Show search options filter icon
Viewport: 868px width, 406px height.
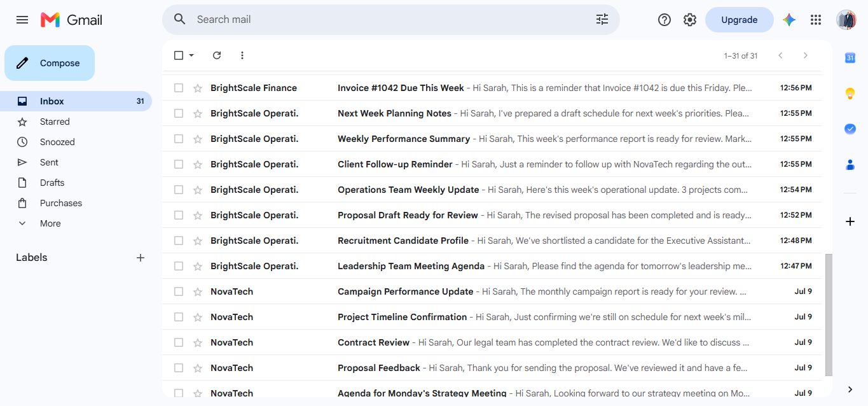[x=602, y=19]
